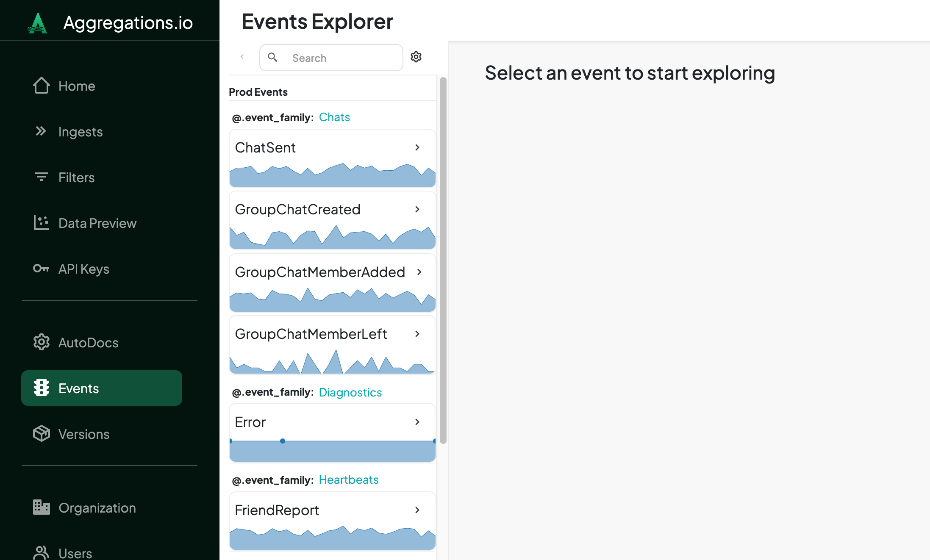Image resolution: width=930 pixels, height=560 pixels.
Task: Click the Heartbeats event family link
Action: click(348, 480)
